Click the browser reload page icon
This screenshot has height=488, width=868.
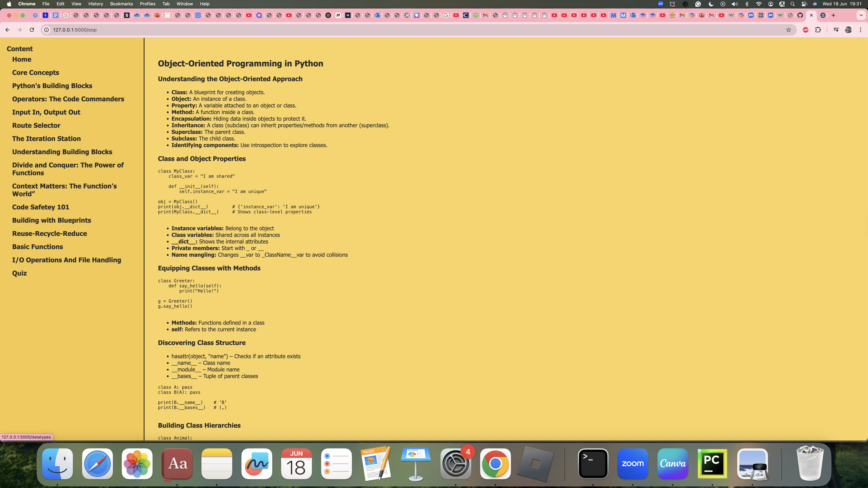pyautogui.click(x=32, y=30)
